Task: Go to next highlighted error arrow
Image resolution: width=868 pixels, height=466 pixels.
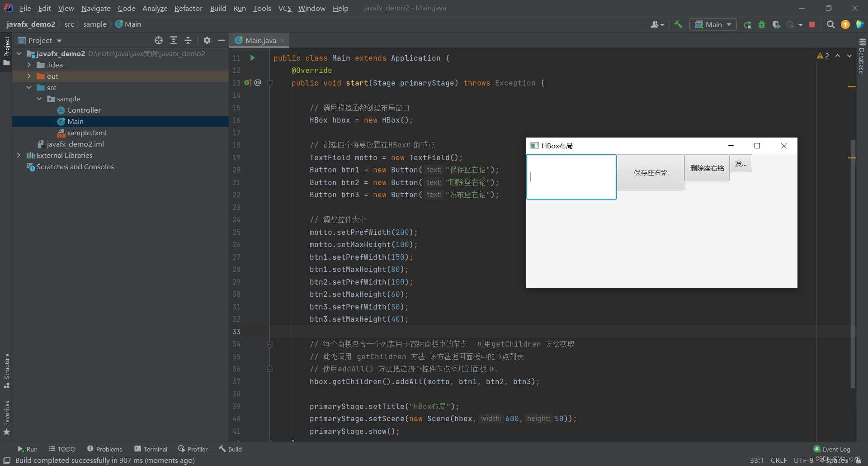Action: click(849, 56)
